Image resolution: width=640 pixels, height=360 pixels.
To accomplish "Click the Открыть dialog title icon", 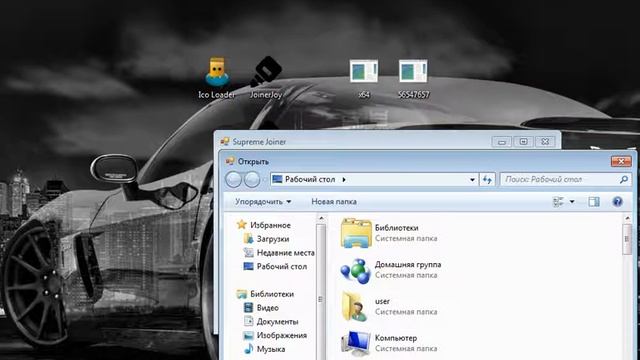I will pyautogui.click(x=230, y=161).
